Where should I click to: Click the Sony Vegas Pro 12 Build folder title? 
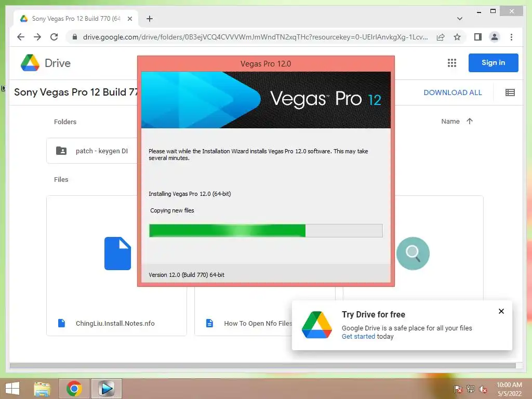point(76,92)
